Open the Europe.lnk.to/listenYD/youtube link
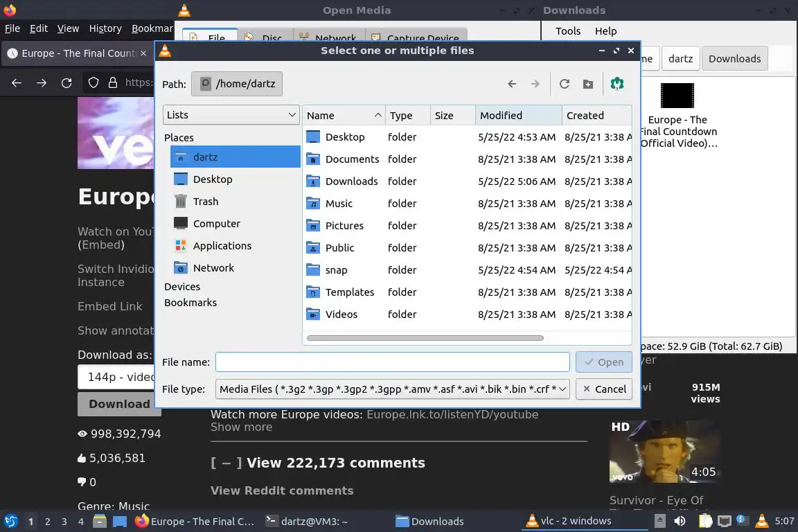798x532 pixels. pyautogui.click(x=452, y=414)
